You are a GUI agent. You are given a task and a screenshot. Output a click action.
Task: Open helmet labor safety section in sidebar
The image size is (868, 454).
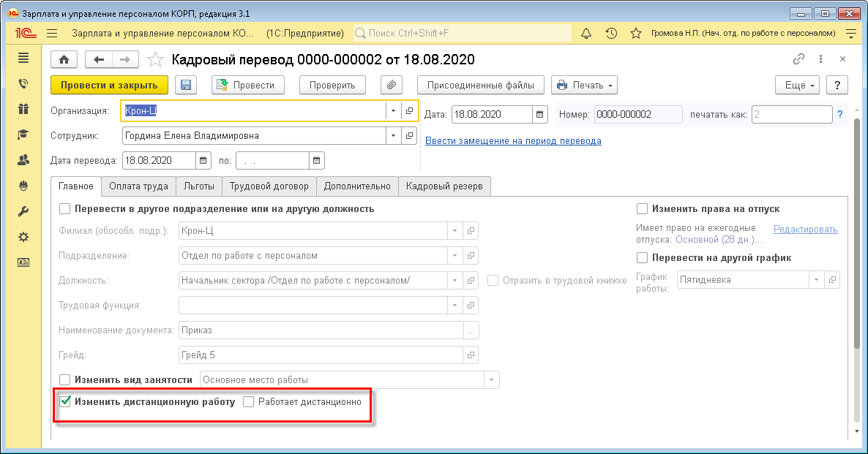pyautogui.click(x=23, y=186)
